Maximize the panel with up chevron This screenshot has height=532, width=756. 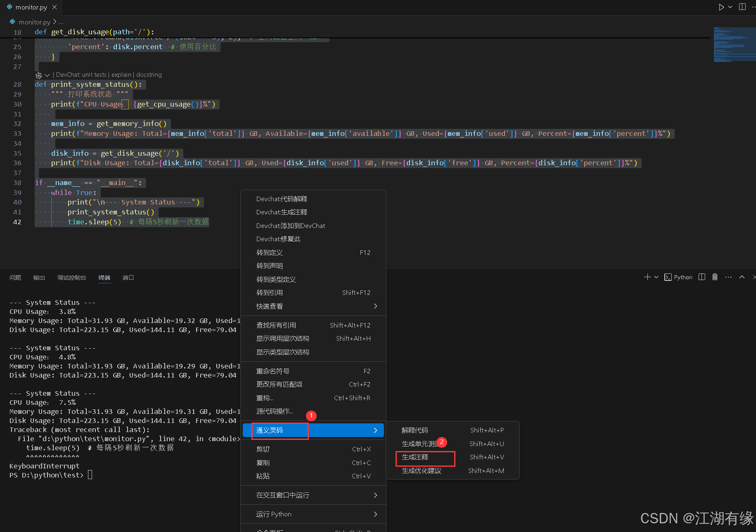click(742, 277)
